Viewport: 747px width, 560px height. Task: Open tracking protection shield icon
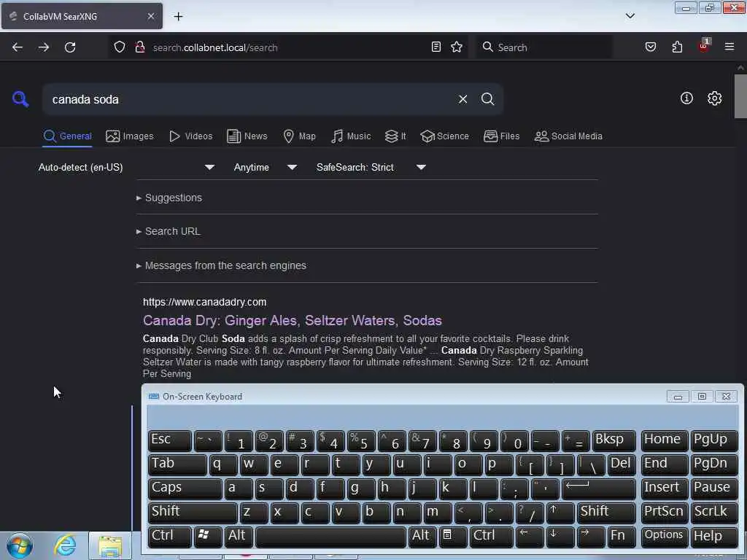(x=120, y=47)
